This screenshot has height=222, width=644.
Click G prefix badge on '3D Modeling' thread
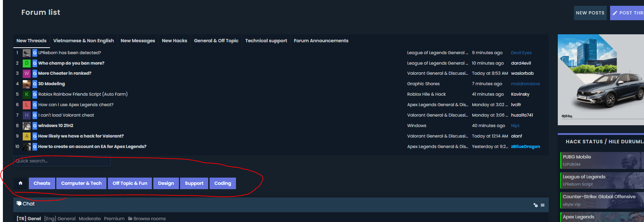pos(35,84)
